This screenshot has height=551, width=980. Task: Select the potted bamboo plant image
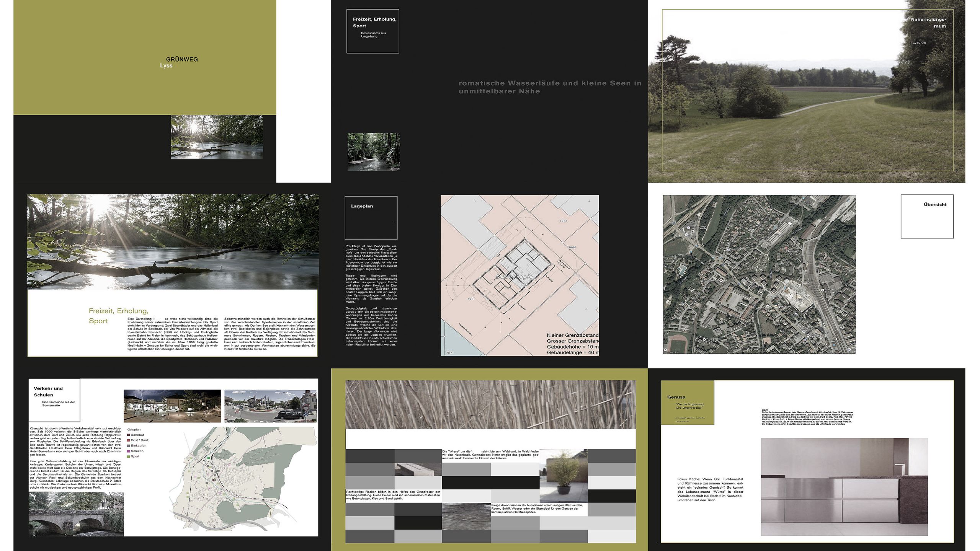(563, 476)
